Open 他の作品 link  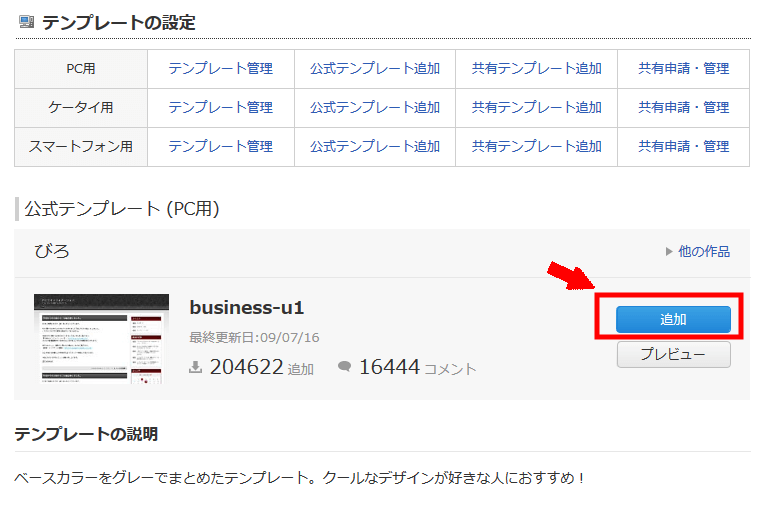click(704, 251)
